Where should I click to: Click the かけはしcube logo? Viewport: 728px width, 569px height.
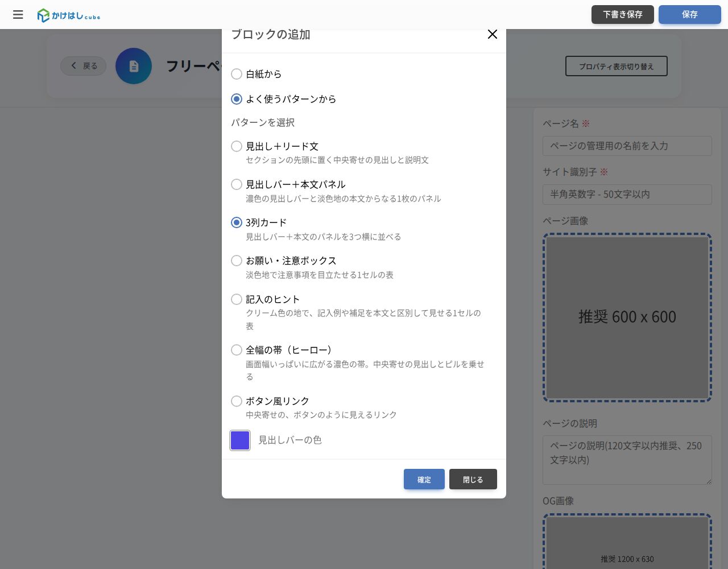[x=69, y=15]
